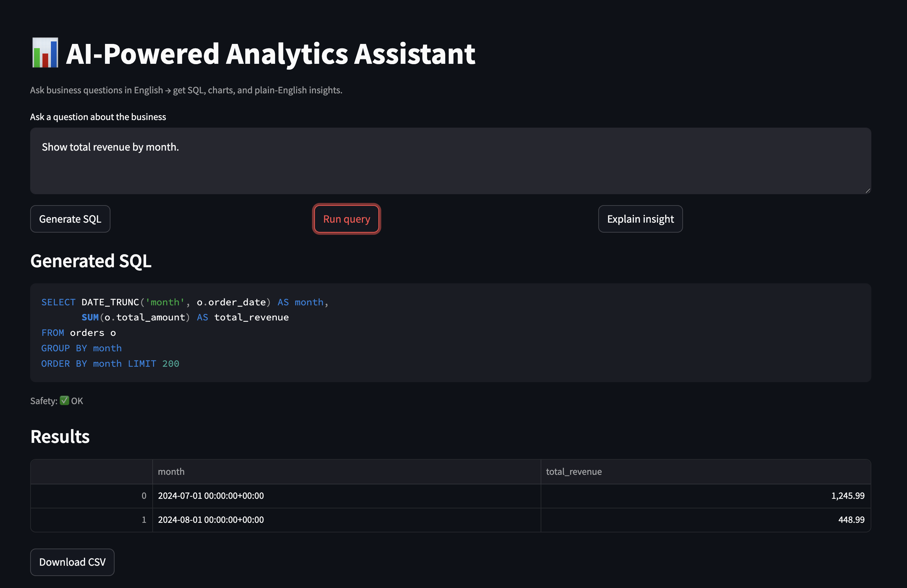Select the 1,245.99 revenue cell
The image size is (907, 588).
coord(705,495)
